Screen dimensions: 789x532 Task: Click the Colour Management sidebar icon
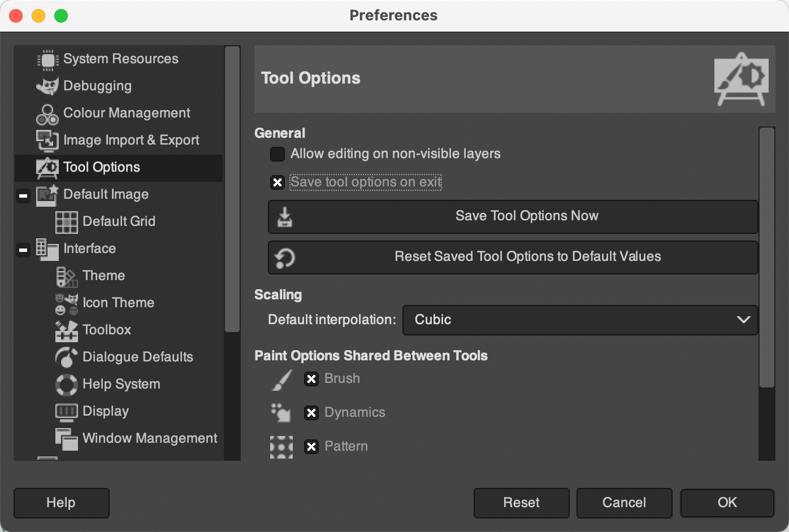pos(47,113)
